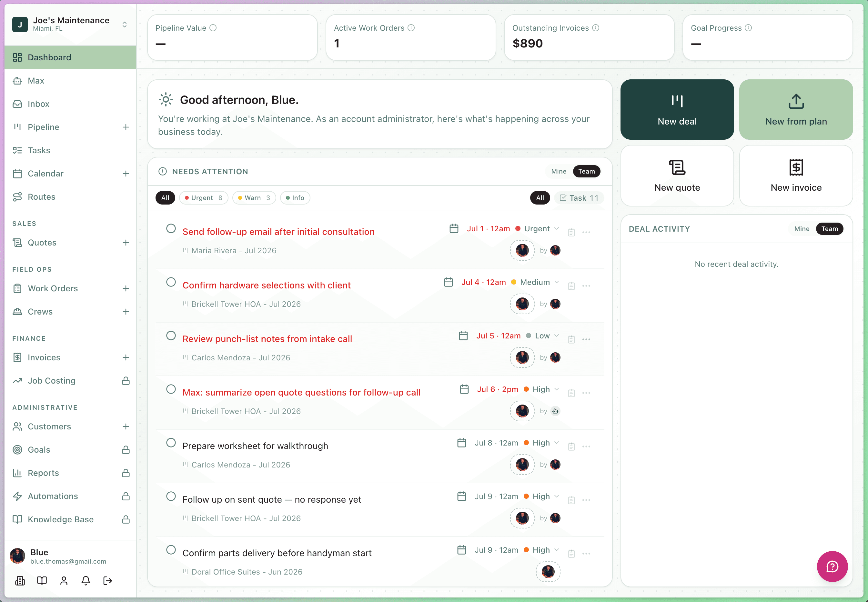Add a work order with plus icon
Image resolution: width=868 pixels, height=602 pixels.
[126, 288]
